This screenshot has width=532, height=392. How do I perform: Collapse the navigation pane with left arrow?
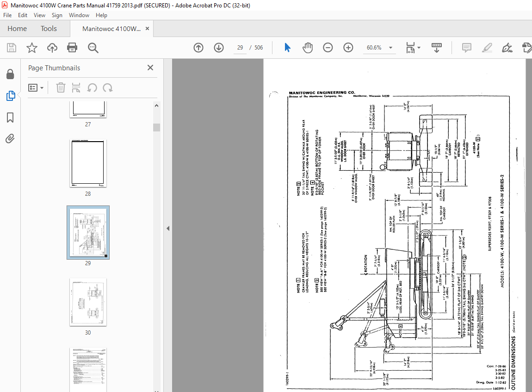click(168, 229)
